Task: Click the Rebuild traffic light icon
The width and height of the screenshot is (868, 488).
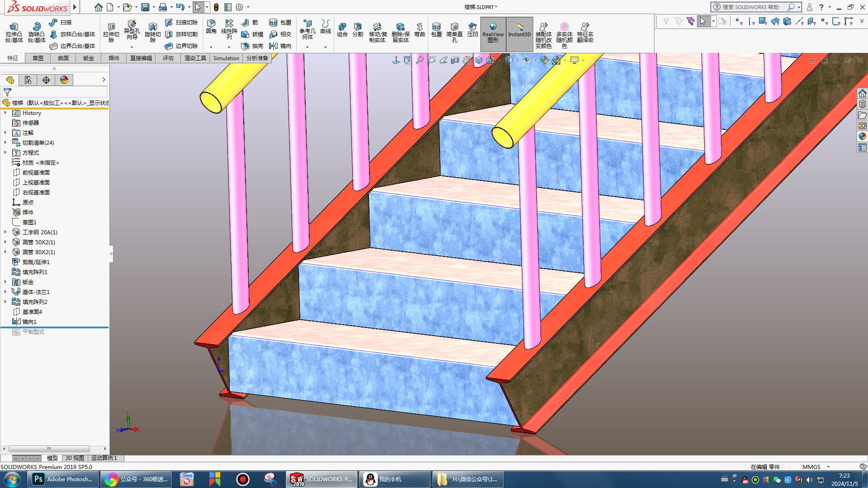Action: click(216, 7)
